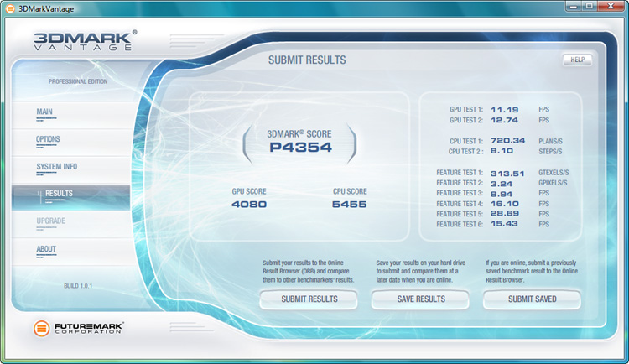Close the 3DMarkVantage window
629x364 pixels.
(x=611, y=7)
